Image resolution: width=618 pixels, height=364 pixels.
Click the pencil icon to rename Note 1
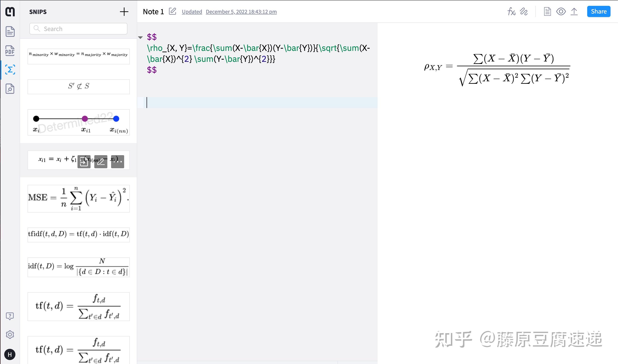(x=172, y=11)
